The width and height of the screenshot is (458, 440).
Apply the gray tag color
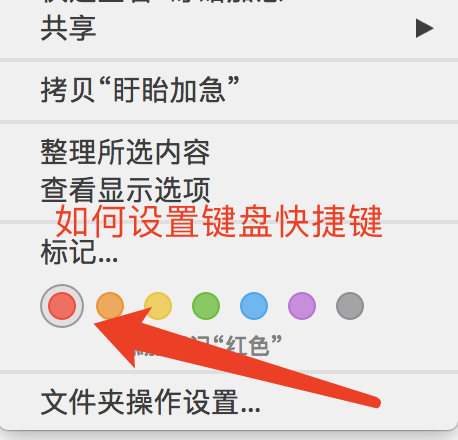pyautogui.click(x=350, y=306)
